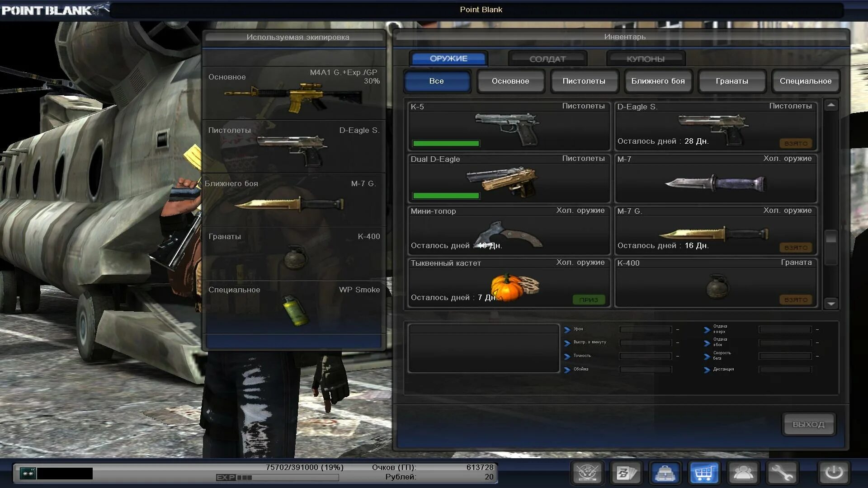
Task: Click the ВЗЯТО badge on D-Eagle S.
Action: 796,144
